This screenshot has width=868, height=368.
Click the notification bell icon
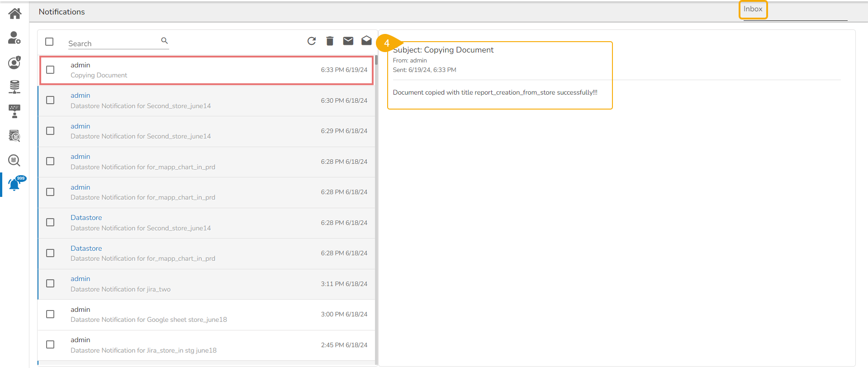(14, 185)
